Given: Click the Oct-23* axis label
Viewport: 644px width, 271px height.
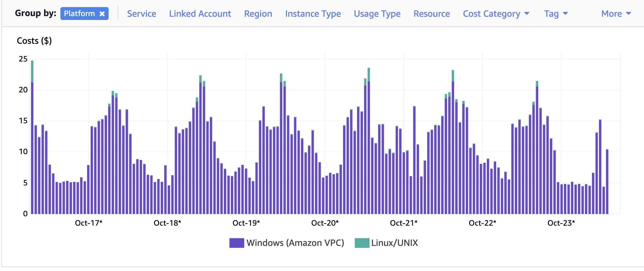Looking at the screenshot, I should pyautogui.click(x=561, y=223).
